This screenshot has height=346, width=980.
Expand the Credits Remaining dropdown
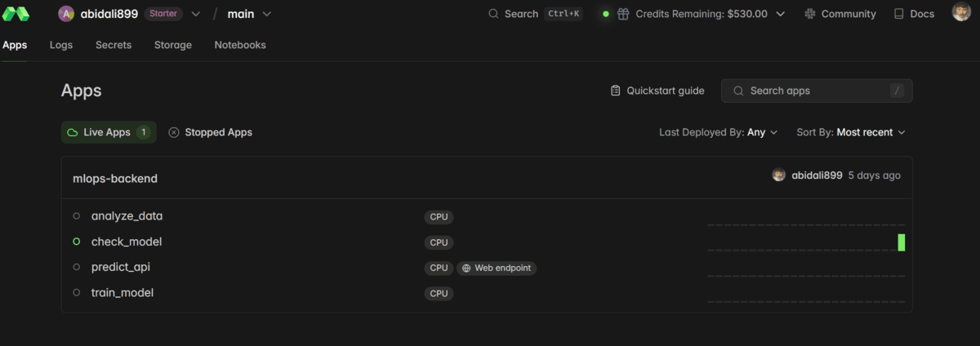pyautogui.click(x=780, y=14)
